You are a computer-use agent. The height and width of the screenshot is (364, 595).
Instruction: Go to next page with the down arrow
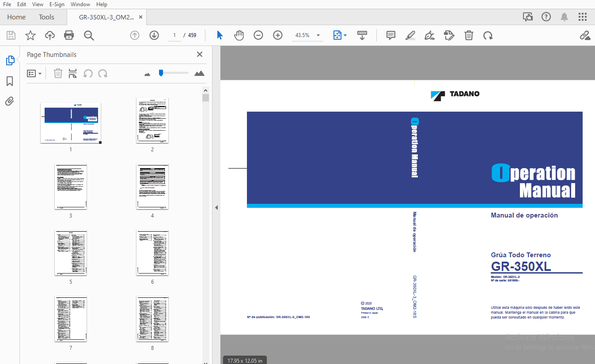(154, 35)
